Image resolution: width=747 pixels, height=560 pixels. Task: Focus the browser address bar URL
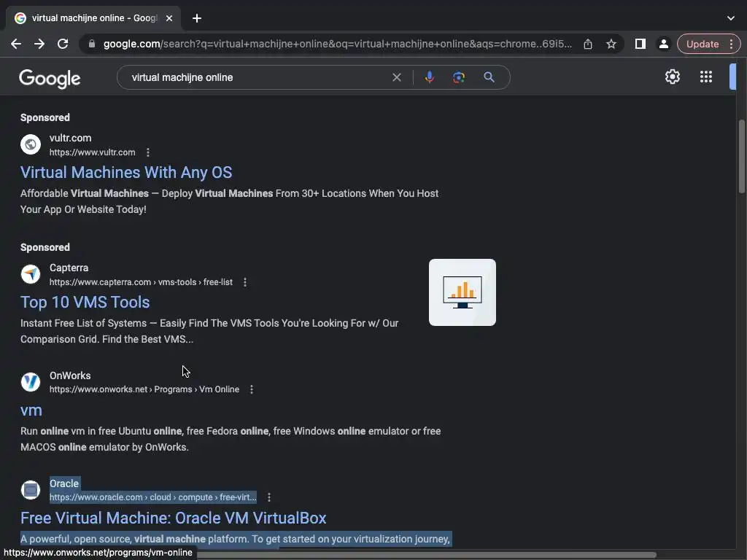pos(337,44)
